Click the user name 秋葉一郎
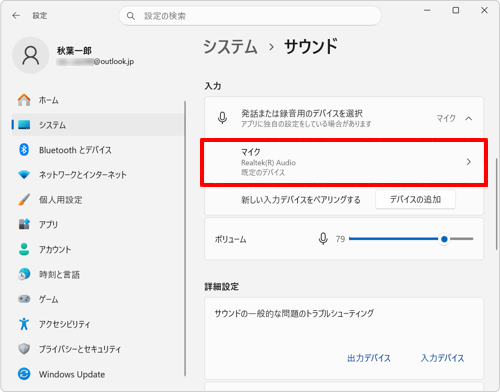This screenshot has width=500, height=392. [x=74, y=51]
